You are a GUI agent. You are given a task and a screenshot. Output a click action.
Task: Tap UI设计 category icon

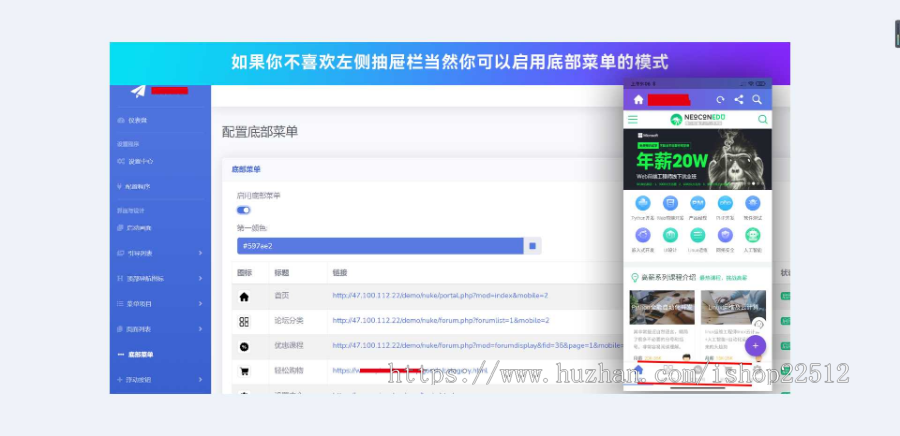[x=670, y=235]
